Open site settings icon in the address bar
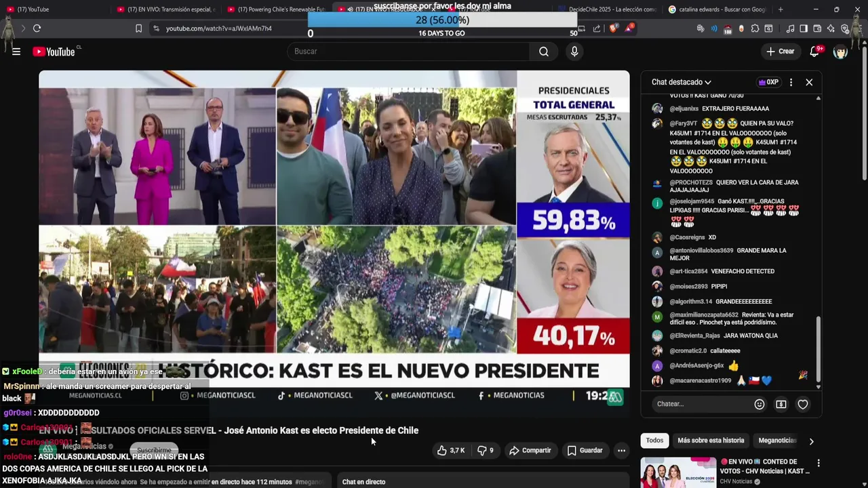This screenshot has height=488, width=868. click(156, 28)
